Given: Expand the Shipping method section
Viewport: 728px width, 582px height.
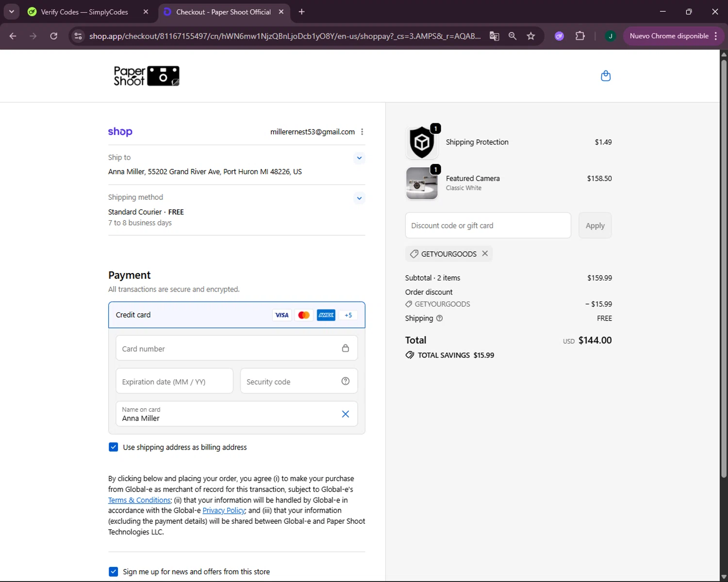Looking at the screenshot, I should (359, 198).
